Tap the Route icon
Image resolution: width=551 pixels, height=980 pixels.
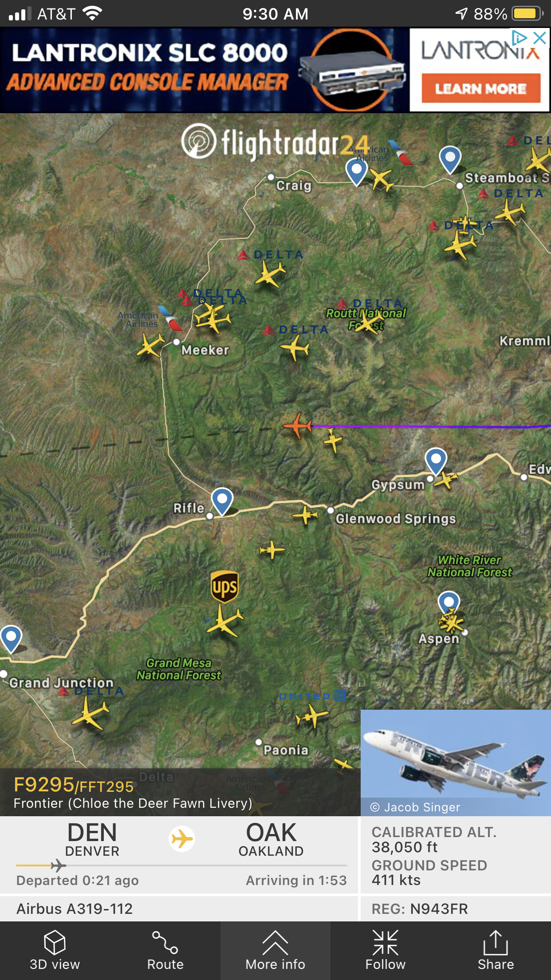point(165,950)
